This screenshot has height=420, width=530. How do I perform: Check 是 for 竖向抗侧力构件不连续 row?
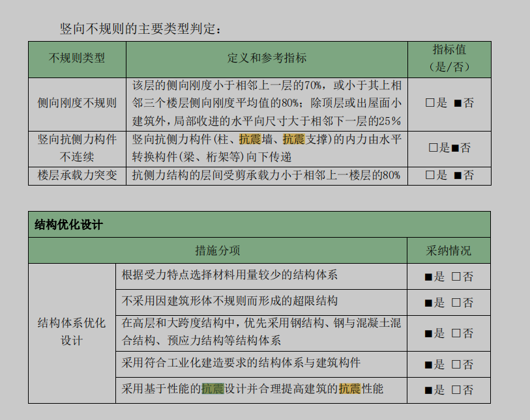pos(433,148)
